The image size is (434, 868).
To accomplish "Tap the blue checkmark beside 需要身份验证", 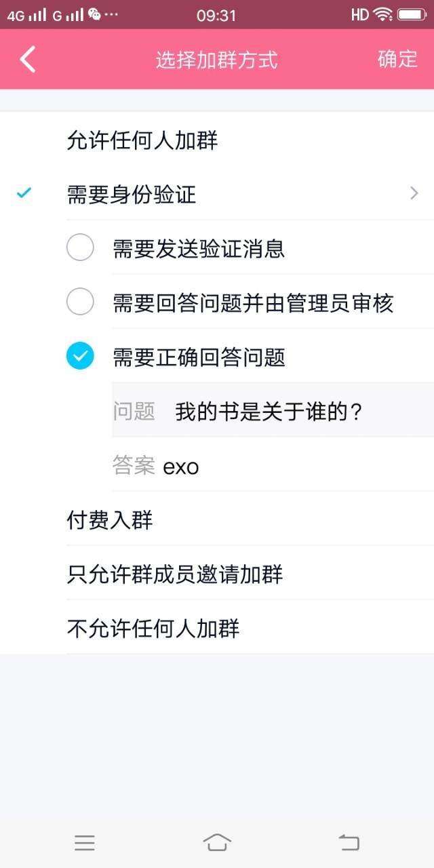I will pos(24,194).
